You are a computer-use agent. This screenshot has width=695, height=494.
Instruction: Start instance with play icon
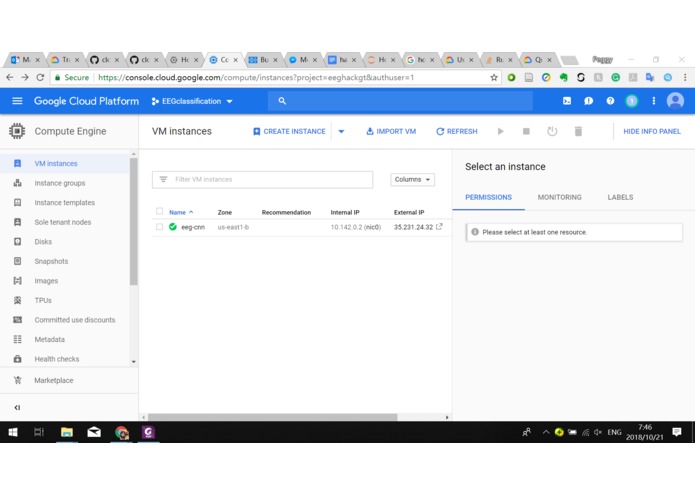click(x=500, y=131)
